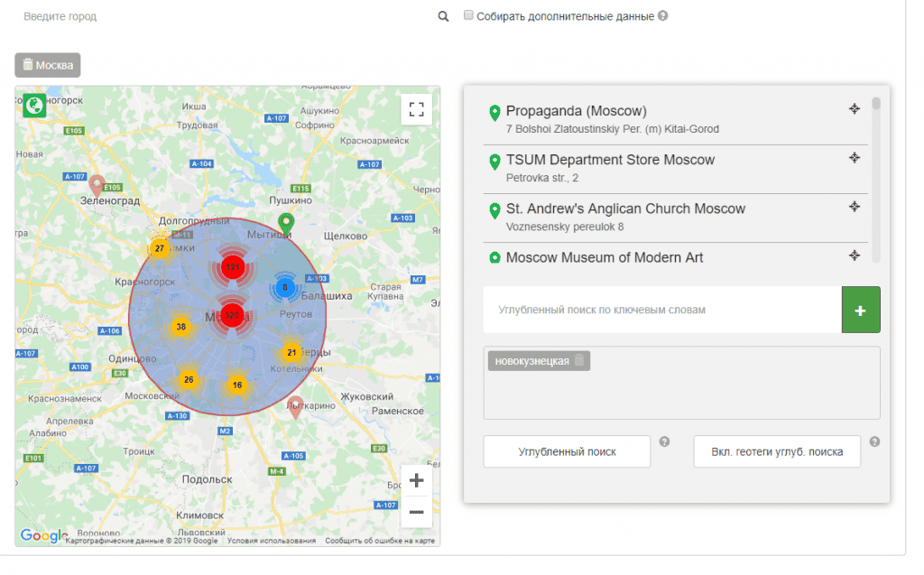
Task: Toggle the map fullscreen view icon
Action: [416, 110]
